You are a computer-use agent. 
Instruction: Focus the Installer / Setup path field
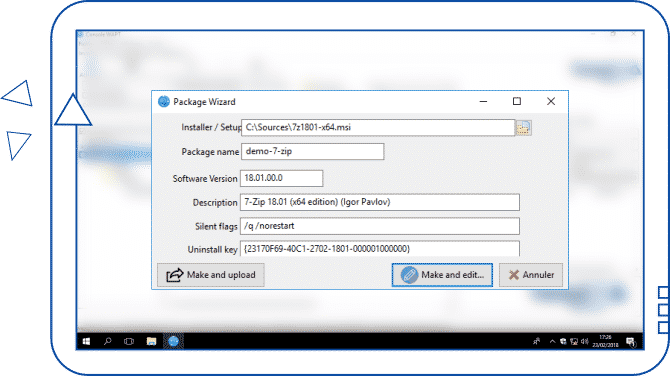[378, 127]
